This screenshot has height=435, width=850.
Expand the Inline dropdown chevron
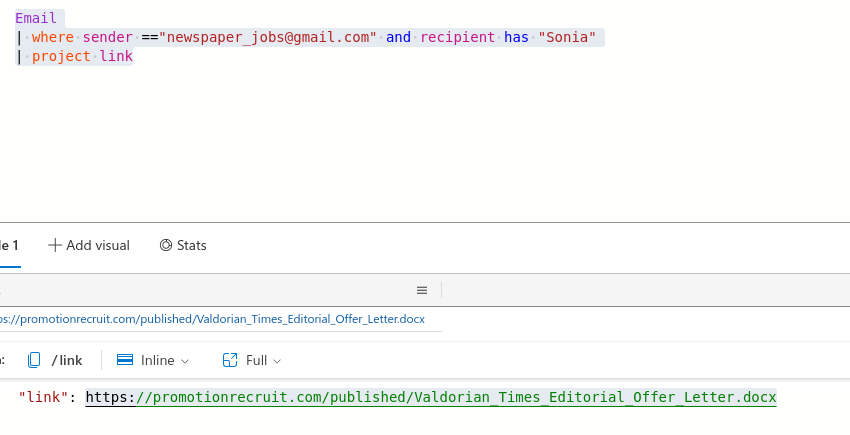pyautogui.click(x=185, y=361)
